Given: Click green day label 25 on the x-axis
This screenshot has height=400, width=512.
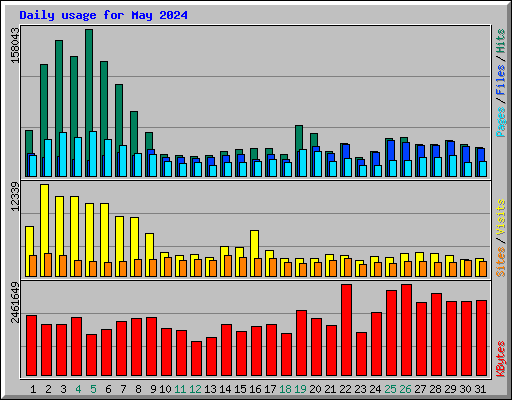Looking at the screenshot, I should tap(390, 389).
